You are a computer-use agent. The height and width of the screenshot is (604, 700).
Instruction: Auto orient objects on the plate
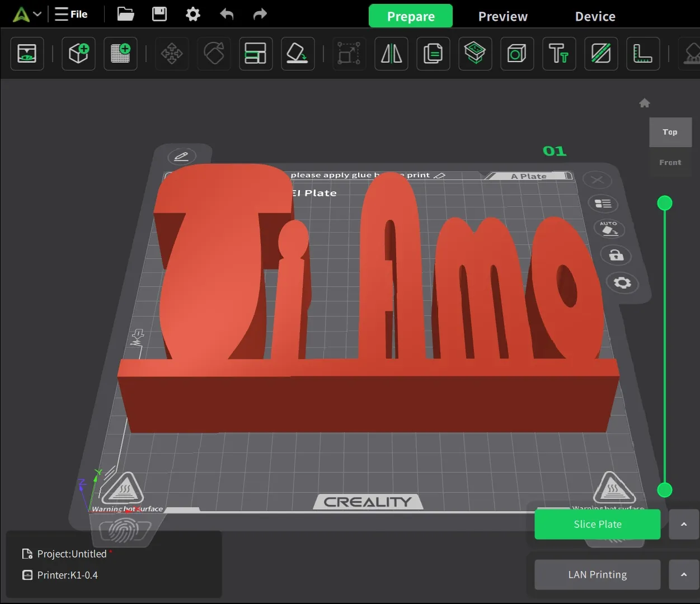pos(609,228)
